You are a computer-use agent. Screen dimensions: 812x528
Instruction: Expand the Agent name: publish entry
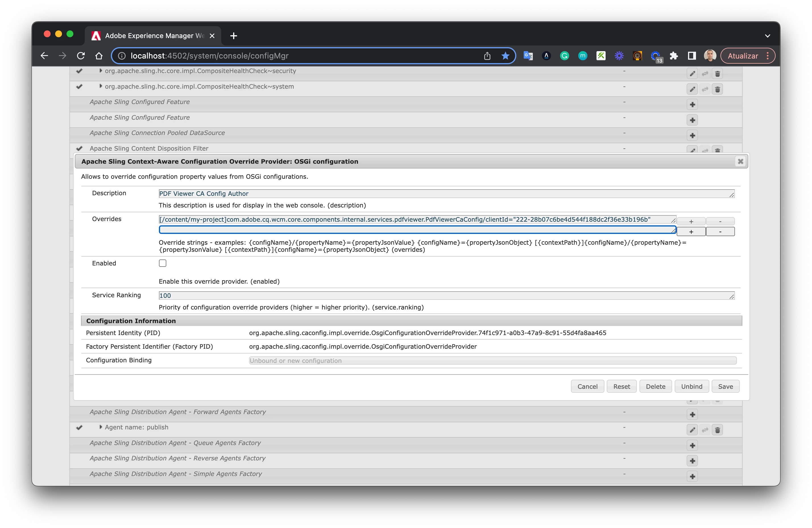pyautogui.click(x=100, y=427)
